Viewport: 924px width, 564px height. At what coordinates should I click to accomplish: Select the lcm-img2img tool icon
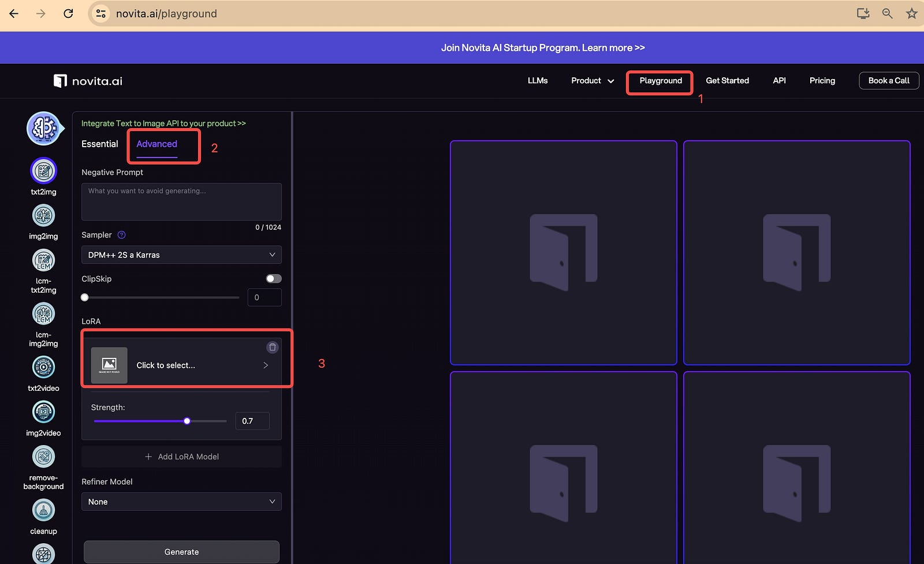(x=43, y=314)
